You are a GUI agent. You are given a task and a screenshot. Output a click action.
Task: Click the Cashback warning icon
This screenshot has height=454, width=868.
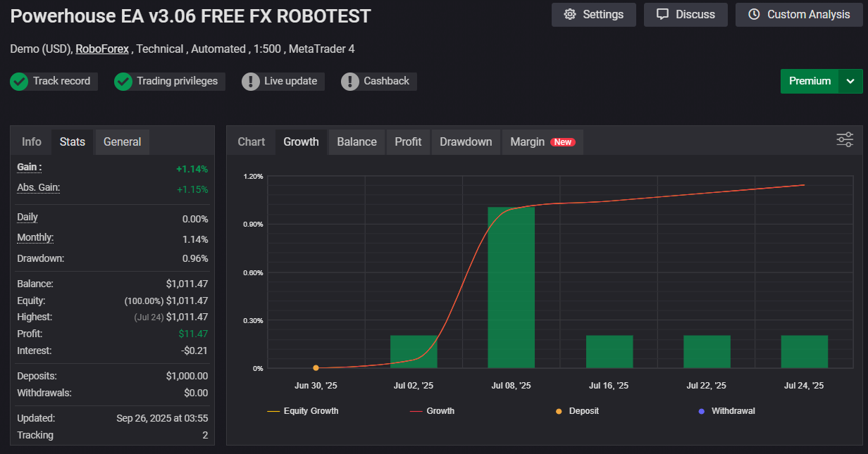tap(350, 82)
